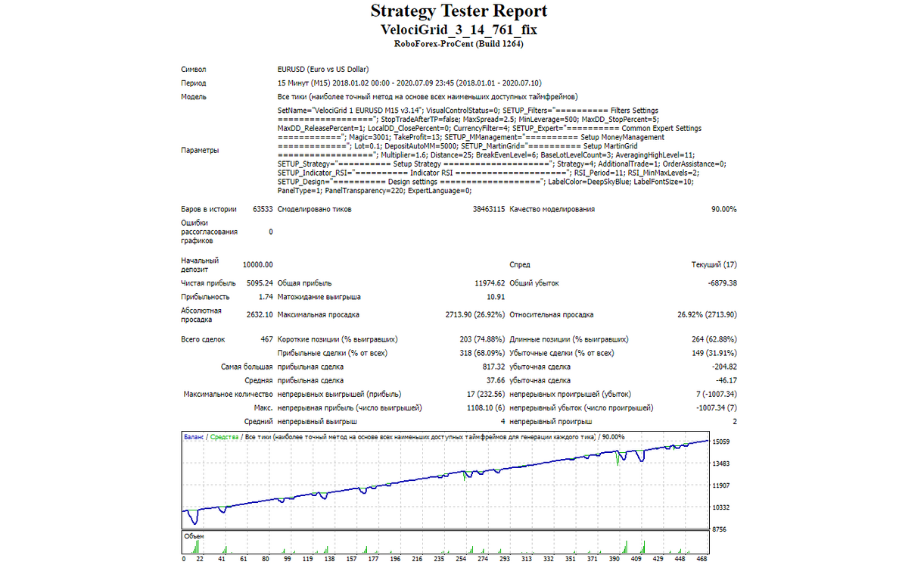The width and height of the screenshot is (924, 568).
Task: Select the ticks value '38463115'
Action: pyautogui.click(x=489, y=209)
